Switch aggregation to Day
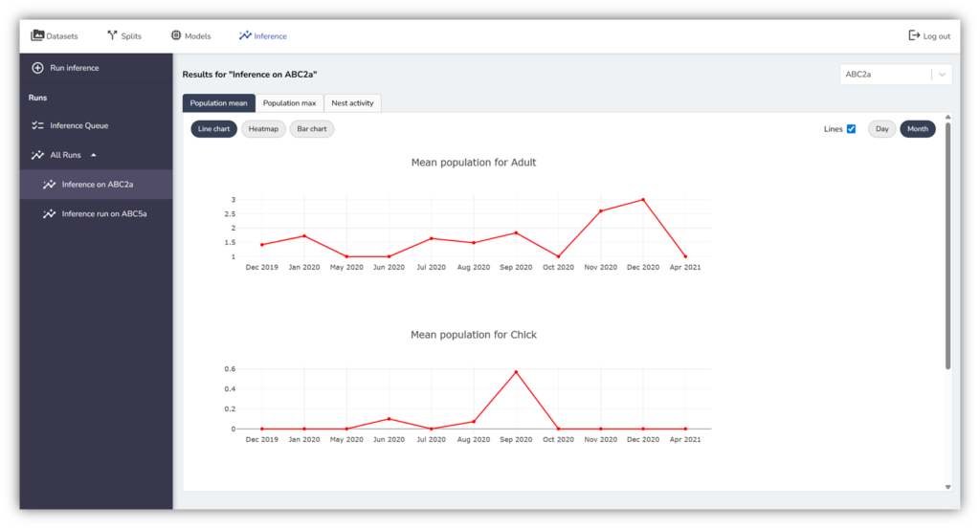 (x=881, y=129)
